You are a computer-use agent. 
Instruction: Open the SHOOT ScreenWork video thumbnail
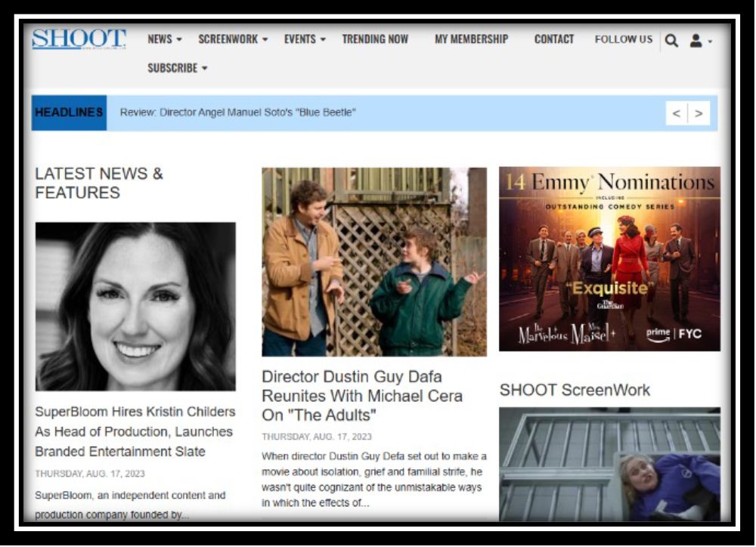609,464
